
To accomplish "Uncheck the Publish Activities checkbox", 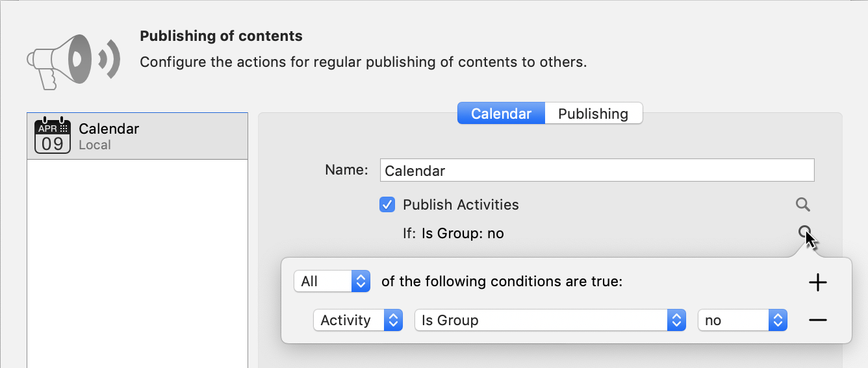I will pos(387,205).
